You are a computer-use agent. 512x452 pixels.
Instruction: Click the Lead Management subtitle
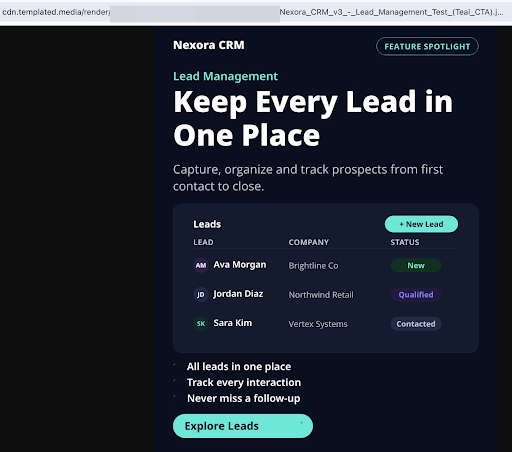tap(225, 76)
